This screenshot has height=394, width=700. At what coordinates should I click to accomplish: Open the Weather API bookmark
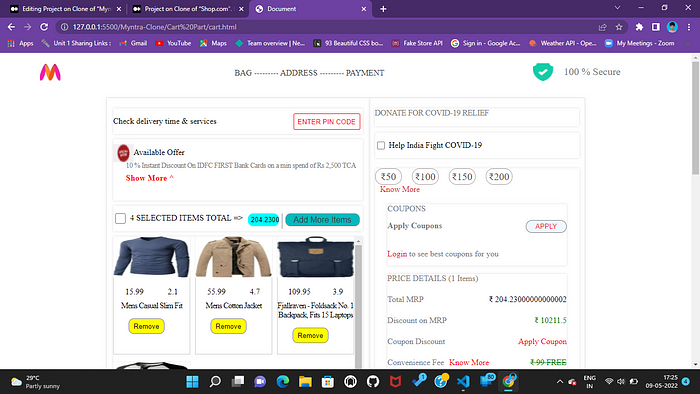[x=562, y=43]
